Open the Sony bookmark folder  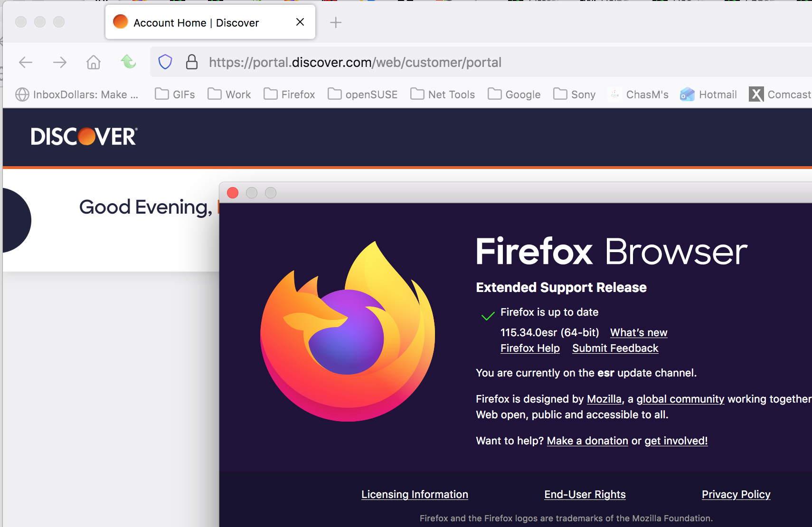coord(575,94)
